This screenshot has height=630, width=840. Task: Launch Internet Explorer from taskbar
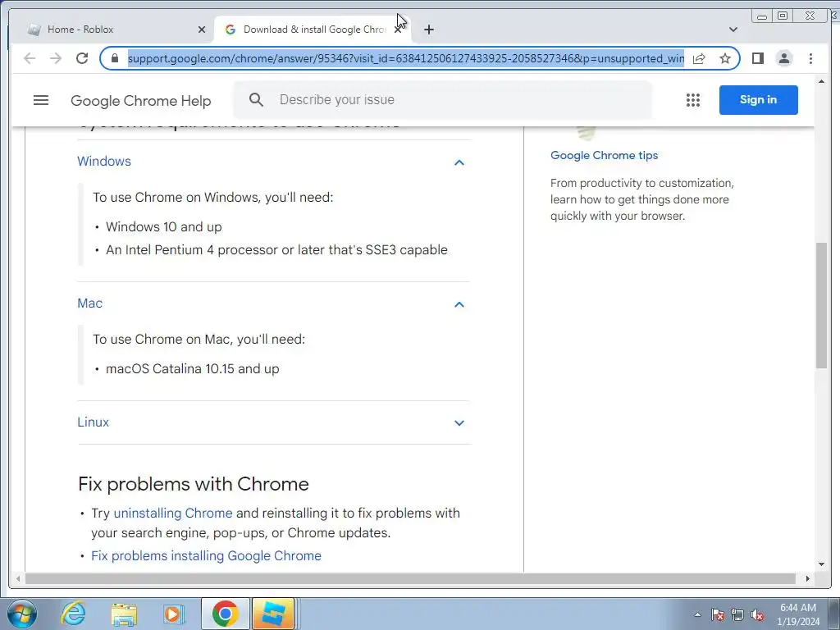coord(73,614)
